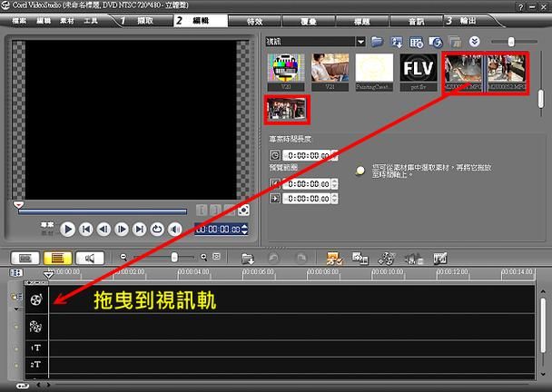Step to the previous frame
552x392 pixels.
tap(103, 230)
